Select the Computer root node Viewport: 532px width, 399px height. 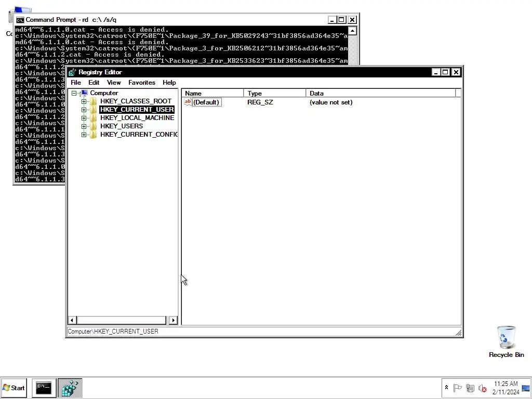click(x=104, y=93)
